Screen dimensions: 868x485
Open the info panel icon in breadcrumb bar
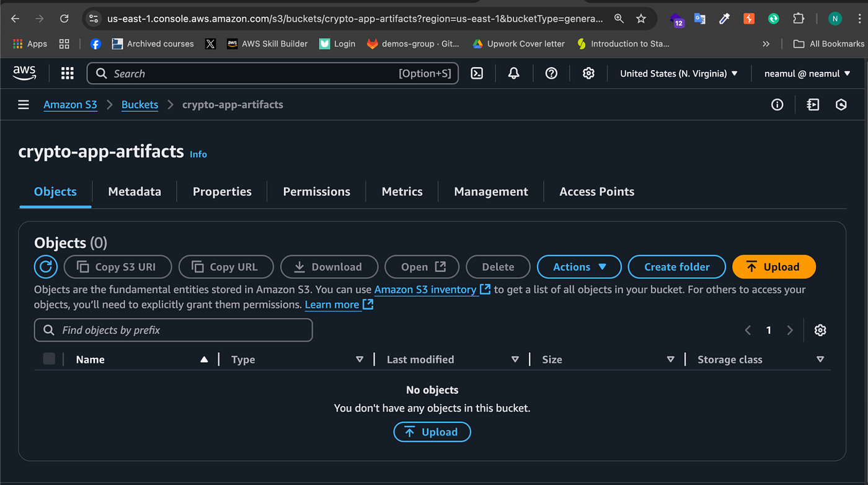click(777, 105)
